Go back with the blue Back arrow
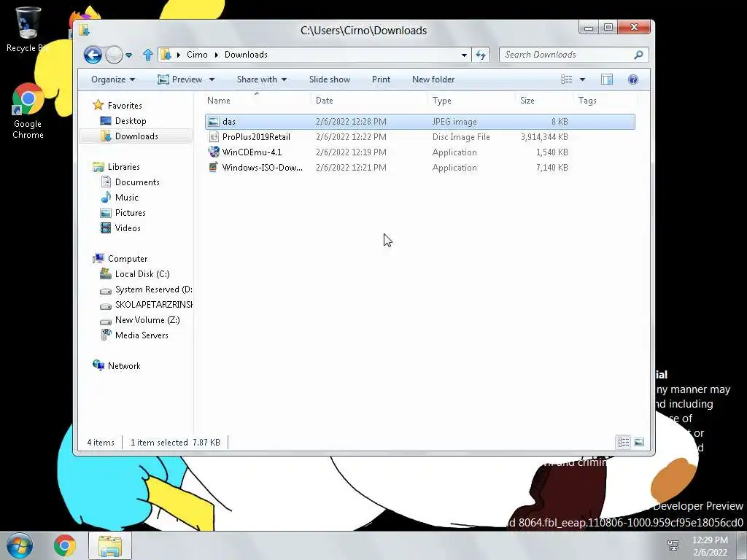This screenshot has width=747, height=560. (93, 55)
